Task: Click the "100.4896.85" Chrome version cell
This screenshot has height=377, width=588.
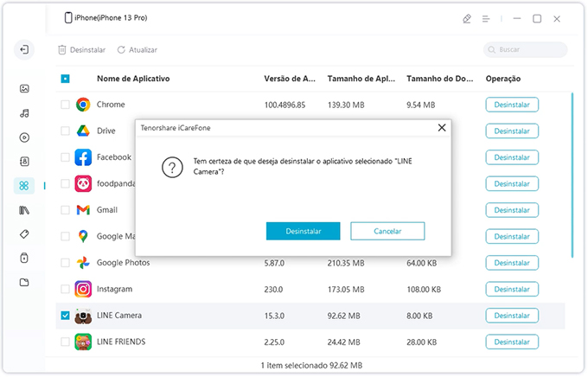Action: 284,105
